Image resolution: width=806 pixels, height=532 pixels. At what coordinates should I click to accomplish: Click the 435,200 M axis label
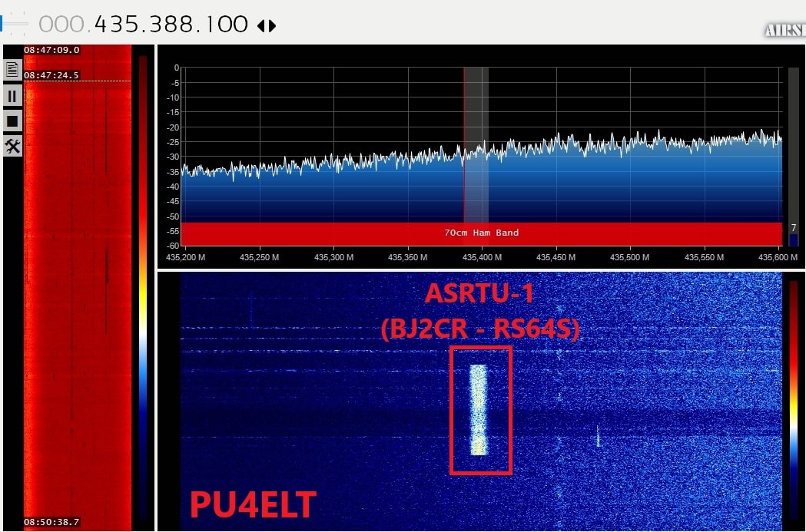tap(186, 257)
